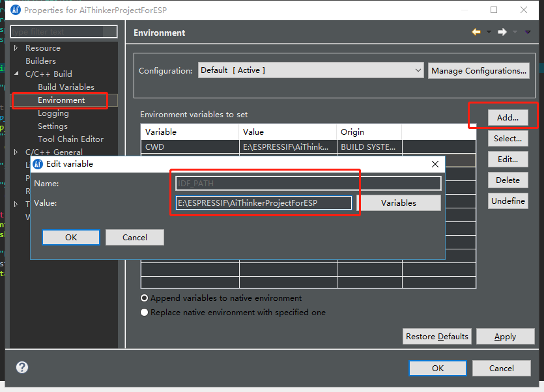This screenshot has width=544, height=392.
Task: Click the Manage Configurations button
Action: [x=478, y=71]
